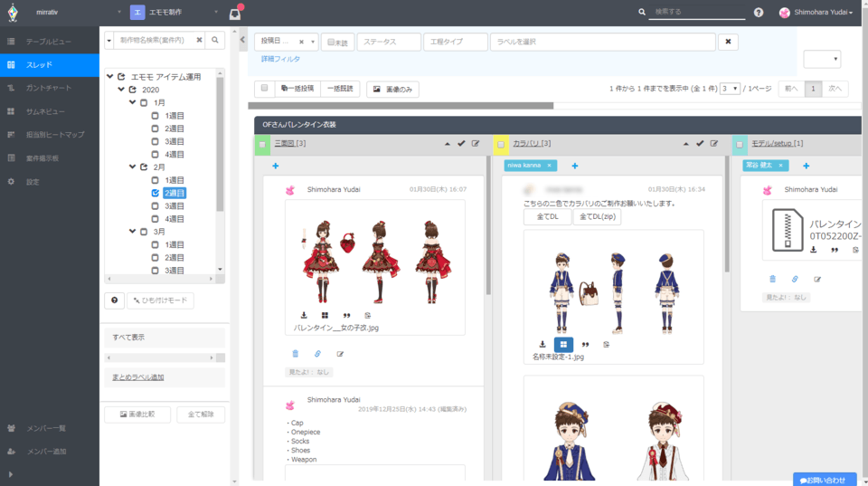The image size is (868, 486).
Task: Open the notification inbox icon in header
Action: (235, 13)
